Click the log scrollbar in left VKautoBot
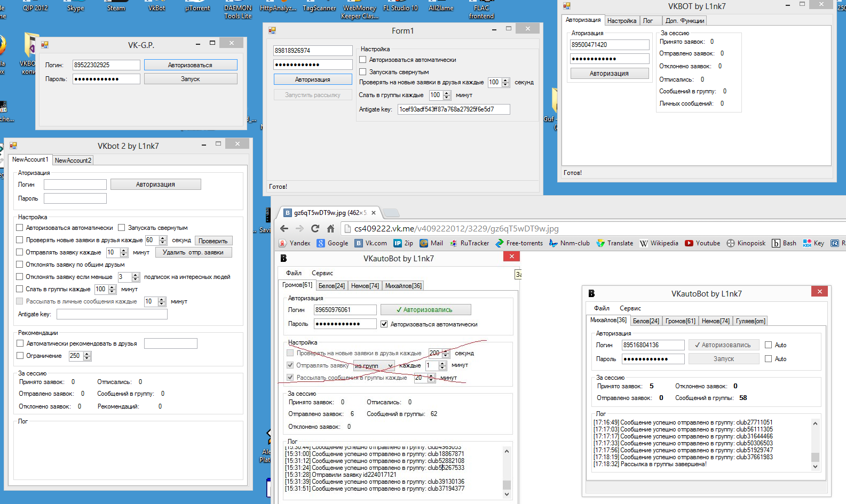The width and height of the screenshot is (846, 504). pyautogui.click(x=507, y=473)
